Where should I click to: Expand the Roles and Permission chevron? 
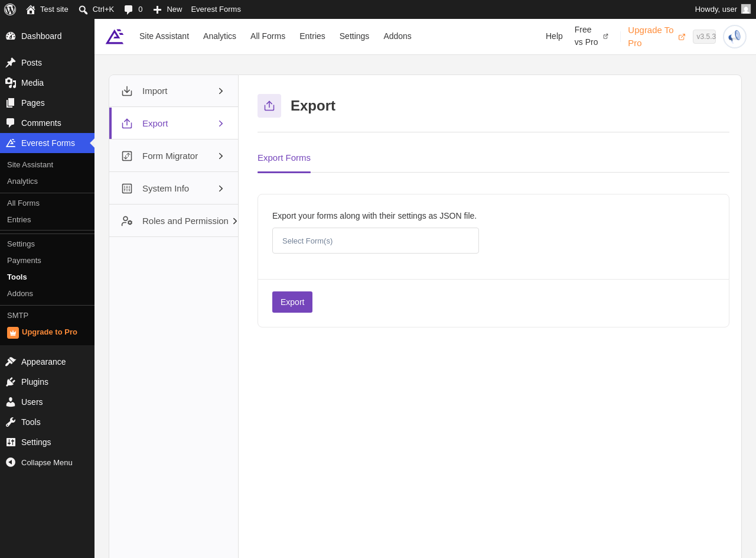(x=235, y=221)
